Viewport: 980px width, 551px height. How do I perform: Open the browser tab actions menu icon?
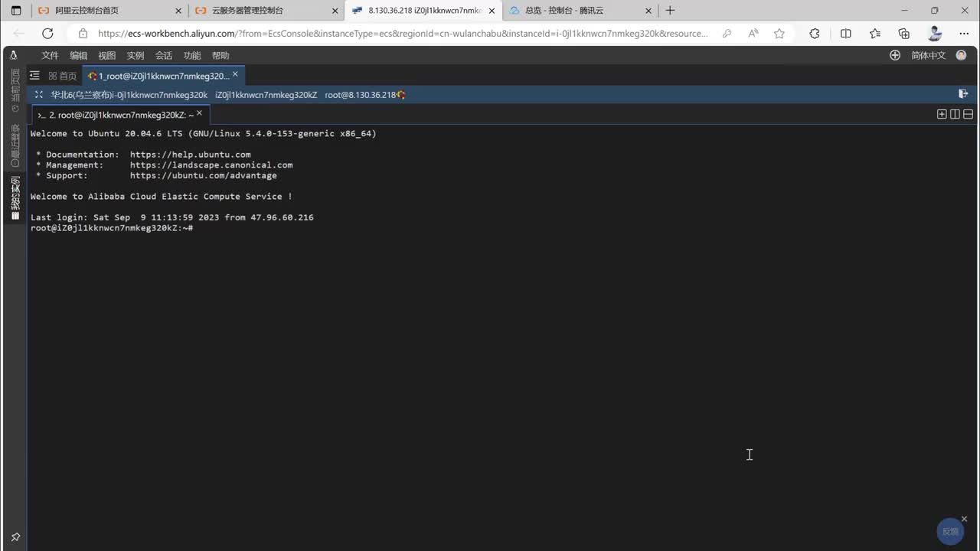pos(16,11)
